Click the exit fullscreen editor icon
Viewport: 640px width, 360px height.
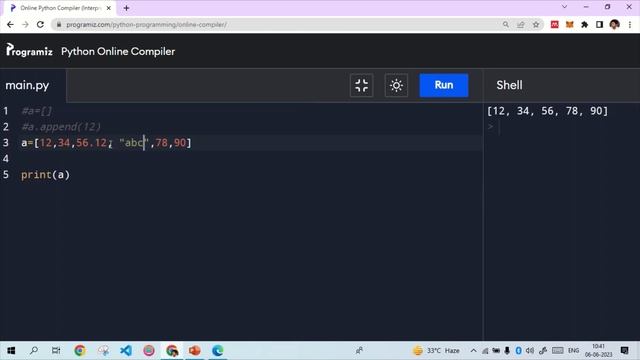coord(361,85)
